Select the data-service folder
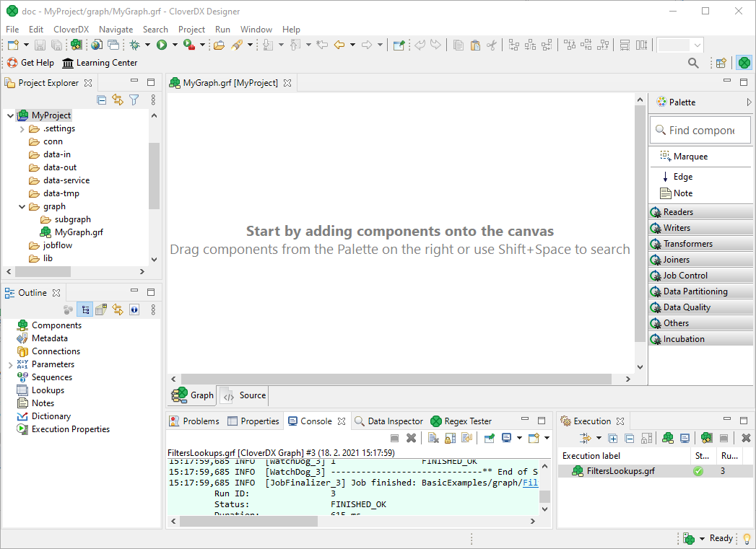 click(x=60, y=180)
